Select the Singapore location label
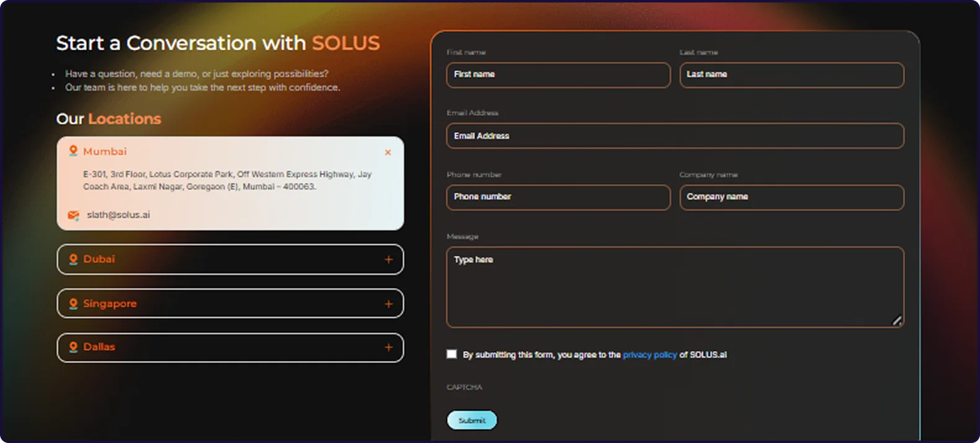 (x=110, y=304)
